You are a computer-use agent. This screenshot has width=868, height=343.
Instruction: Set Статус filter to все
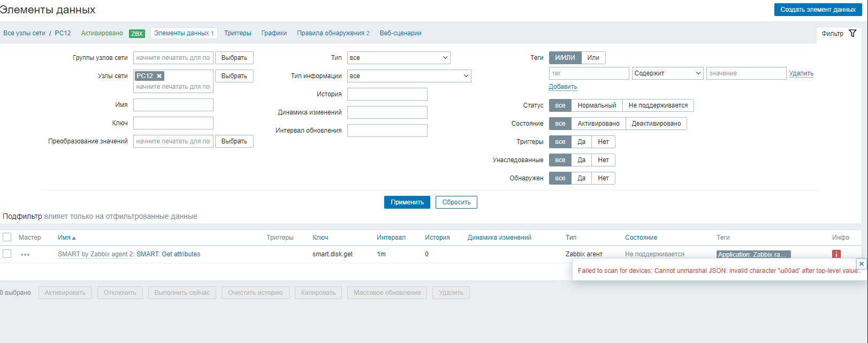[560, 105]
